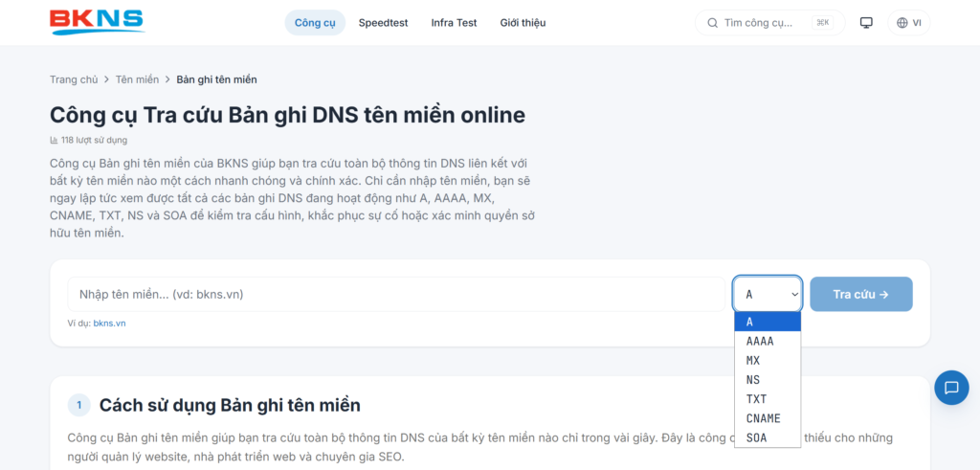
Task: Click the BKNS logo
Action: pyautogui.click(x=97, y=22)
